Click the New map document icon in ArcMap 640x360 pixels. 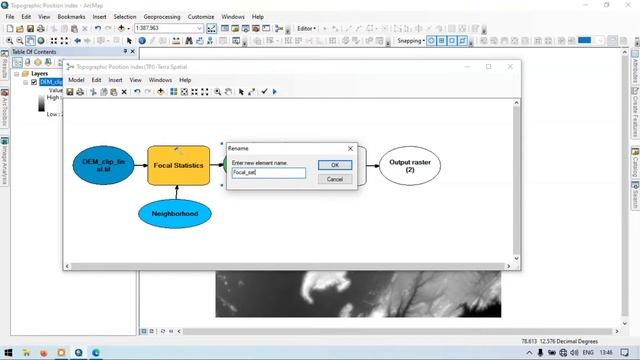(x=10, y=29)
